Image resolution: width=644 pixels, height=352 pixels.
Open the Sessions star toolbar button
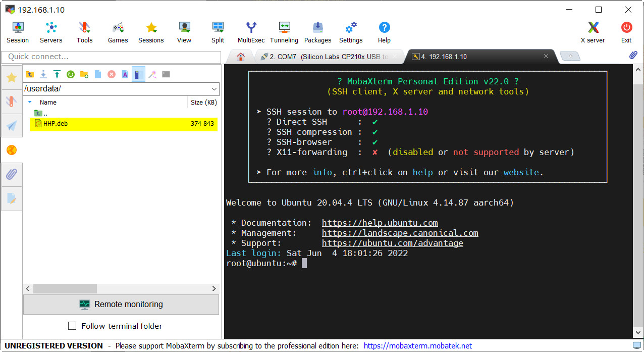coord(151,33)
